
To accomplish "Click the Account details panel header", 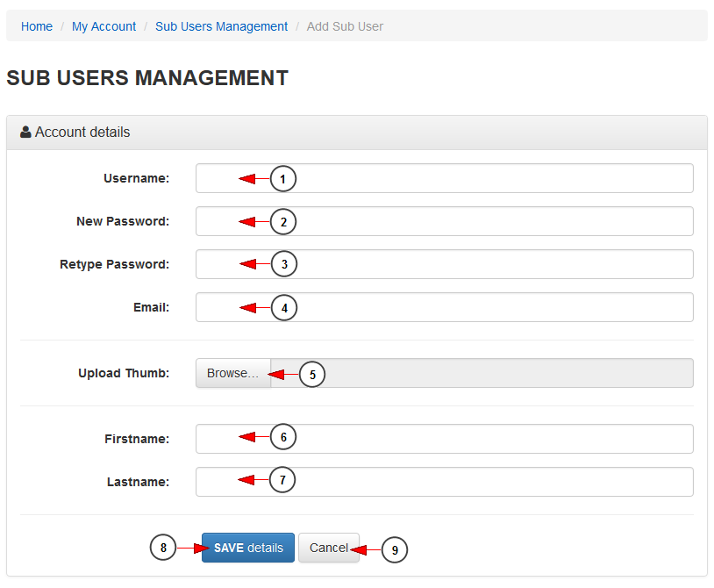I will tap(357, 133).
